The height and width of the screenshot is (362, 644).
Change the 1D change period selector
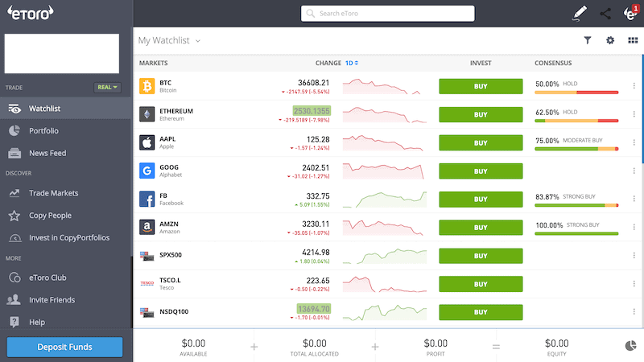pos(352,63)
